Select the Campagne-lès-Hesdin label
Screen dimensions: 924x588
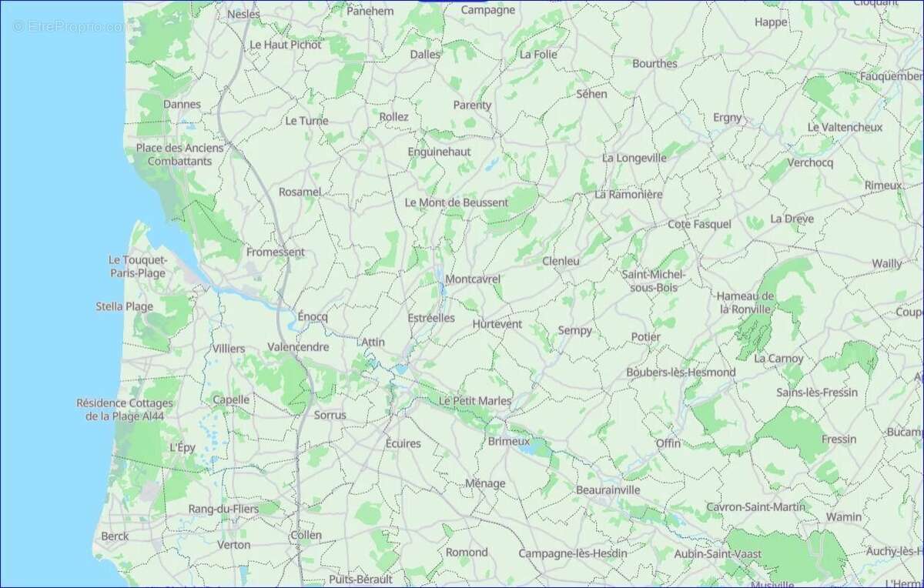(572, 553)
